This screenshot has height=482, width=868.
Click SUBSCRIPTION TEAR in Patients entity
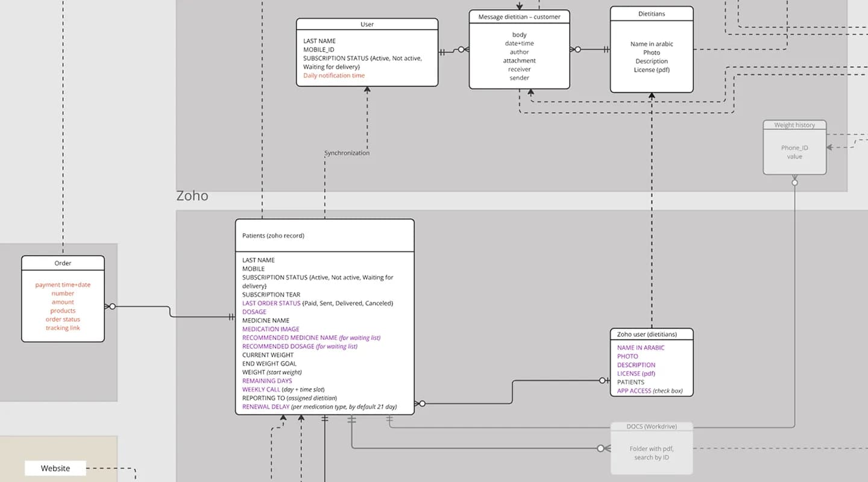(x=271, y=295)
